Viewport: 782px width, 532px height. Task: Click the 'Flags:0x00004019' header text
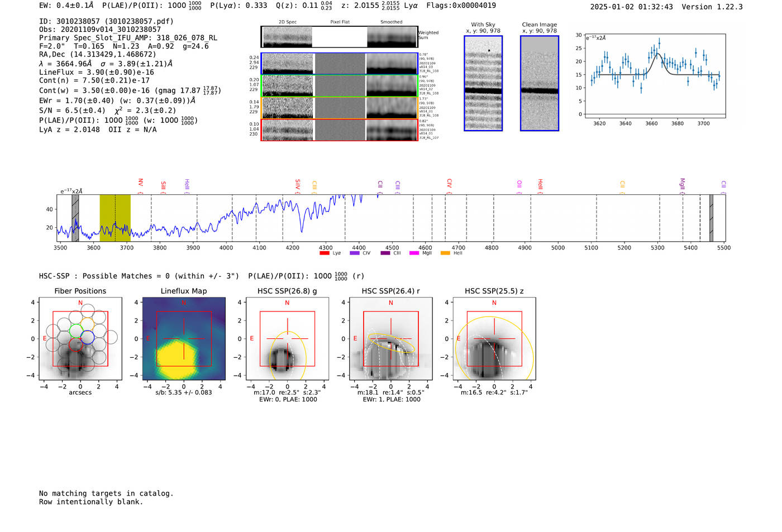(x=461, y=6)
